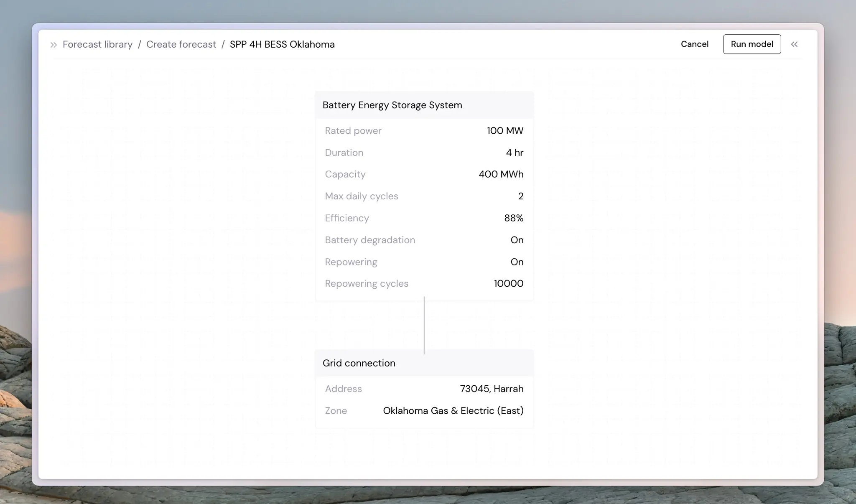Collapse the right panel with double chevron

click(x=794, y=44)
